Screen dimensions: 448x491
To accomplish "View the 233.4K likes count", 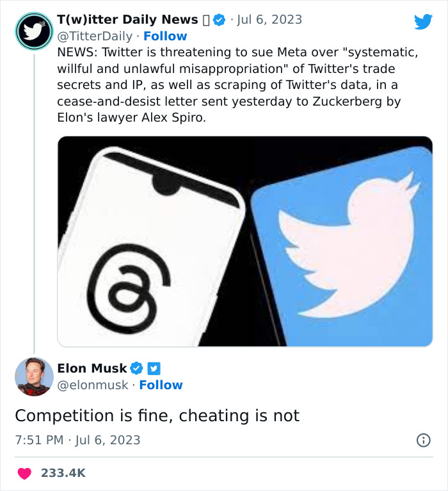I will (63, 473).
